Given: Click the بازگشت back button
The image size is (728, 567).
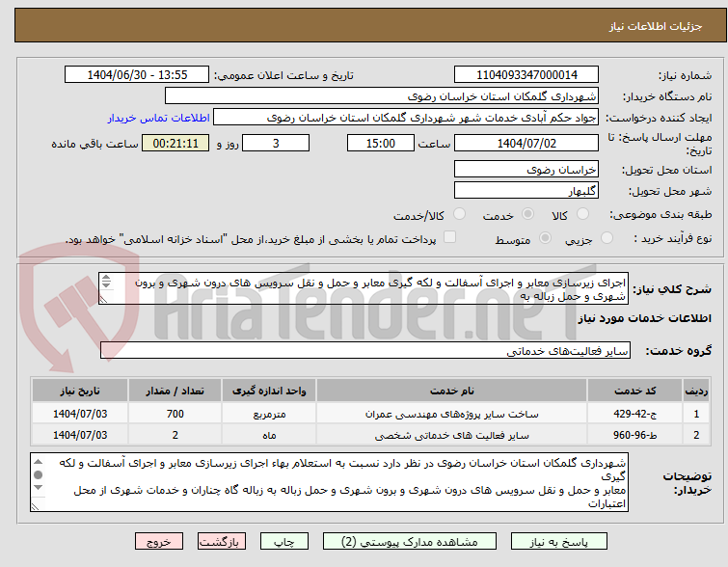Looking at the screenshot, I should (222, 542).
